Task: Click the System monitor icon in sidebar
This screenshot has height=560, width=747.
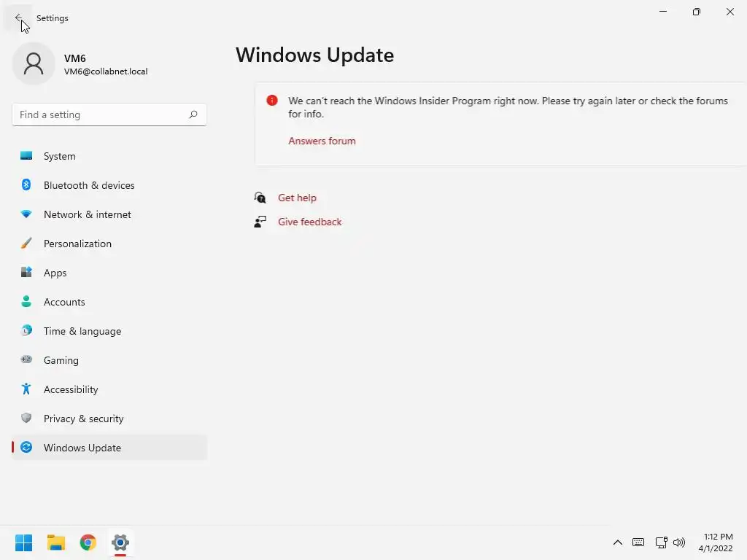Action: [26, 156]
